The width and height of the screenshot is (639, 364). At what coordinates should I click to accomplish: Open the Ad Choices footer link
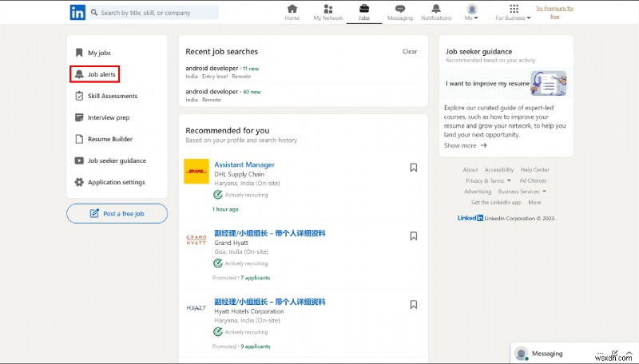pyautogui.click(x=533, y=180)
